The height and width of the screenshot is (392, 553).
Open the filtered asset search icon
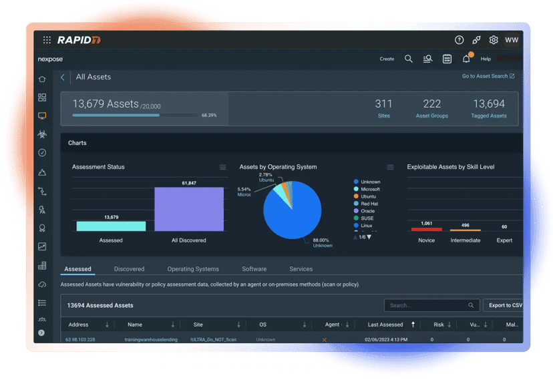428,59
